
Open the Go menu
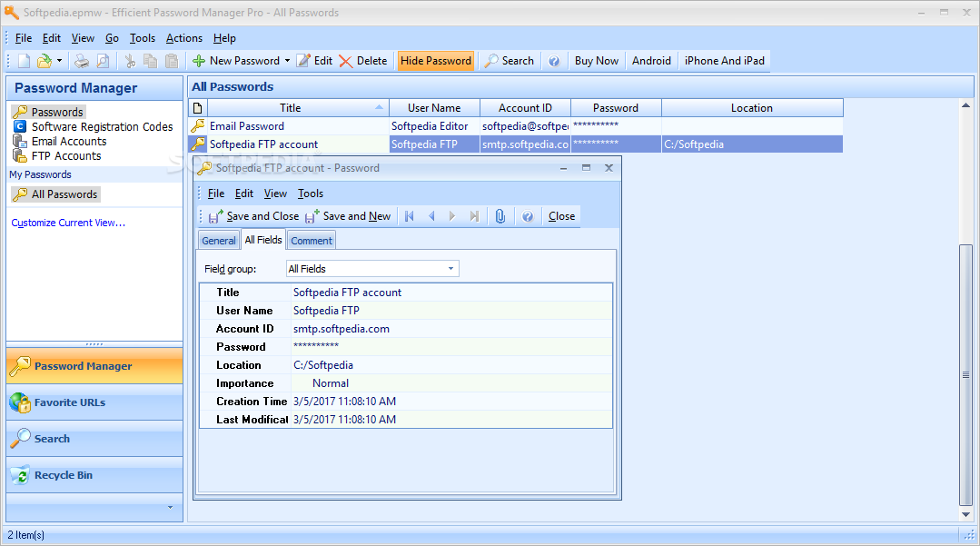tap(112, 38)
